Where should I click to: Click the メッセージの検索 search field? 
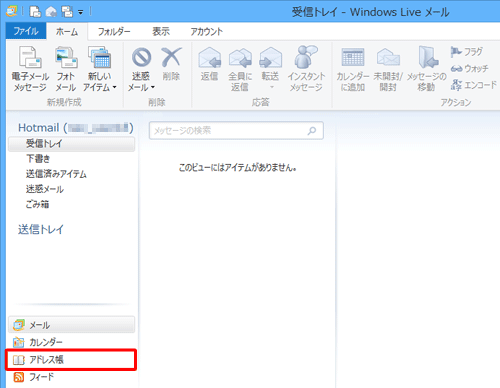236,130
